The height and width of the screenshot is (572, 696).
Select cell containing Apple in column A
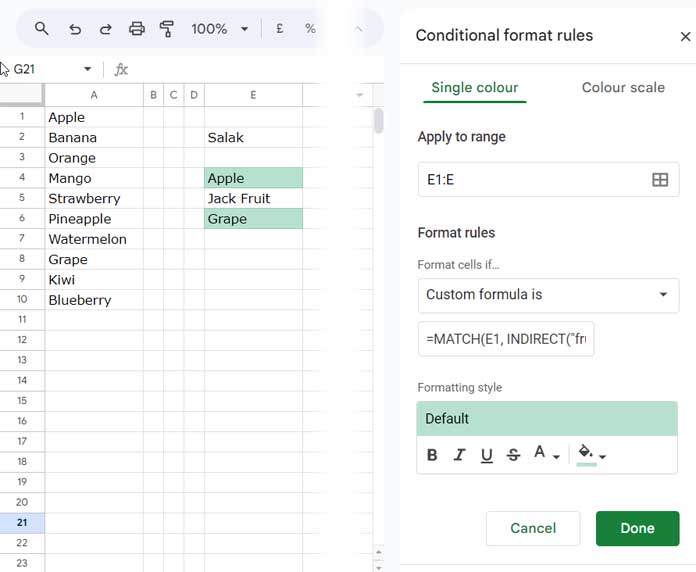[x=94, y=117]
